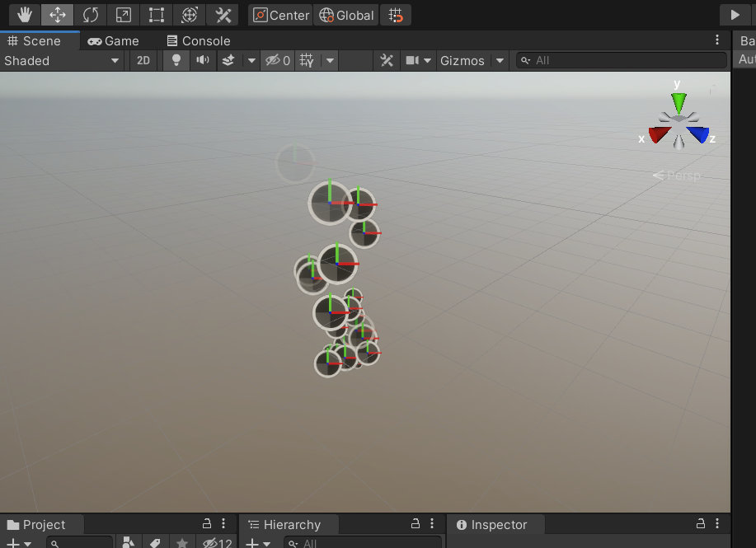Open Project favorites star
Screen dimensions: 756x548
point(181,543)
